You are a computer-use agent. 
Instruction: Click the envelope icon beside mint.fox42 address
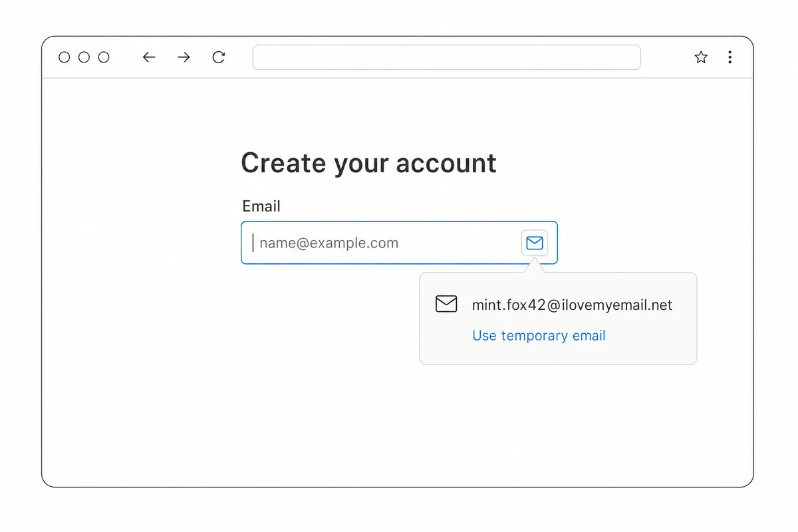coord(446,305)
